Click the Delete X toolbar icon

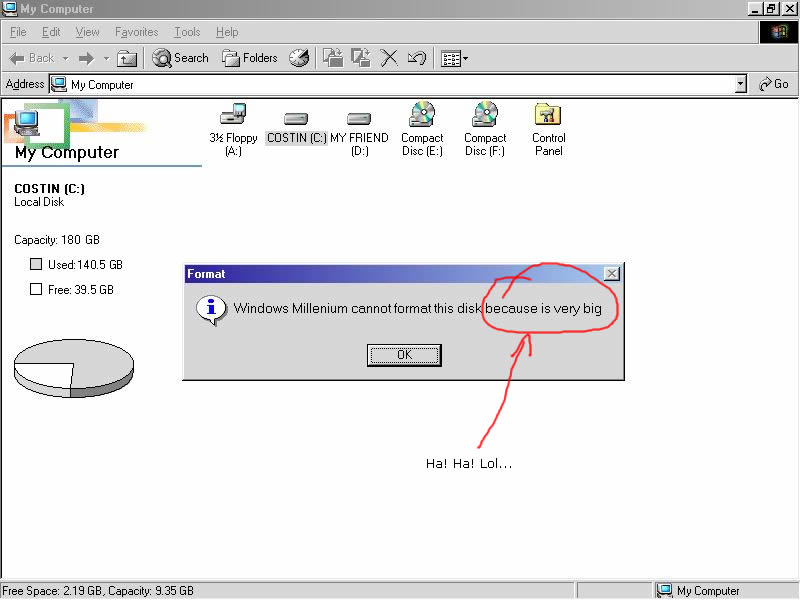point(389,58)
